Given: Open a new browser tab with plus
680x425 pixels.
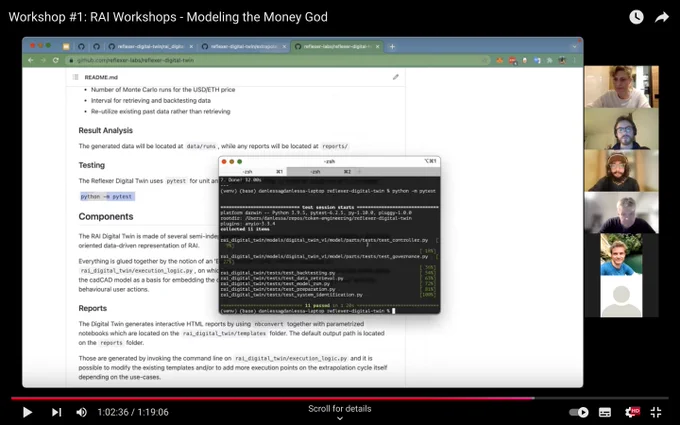Looking at the screenshot, I should [392, 46].
